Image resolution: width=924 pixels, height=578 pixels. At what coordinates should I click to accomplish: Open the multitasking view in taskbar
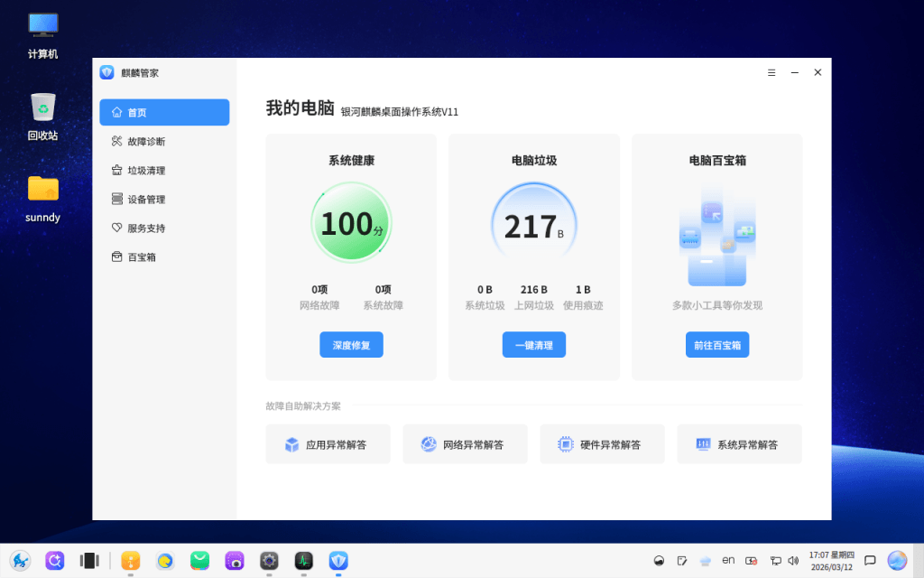click(x=89, y=560)
